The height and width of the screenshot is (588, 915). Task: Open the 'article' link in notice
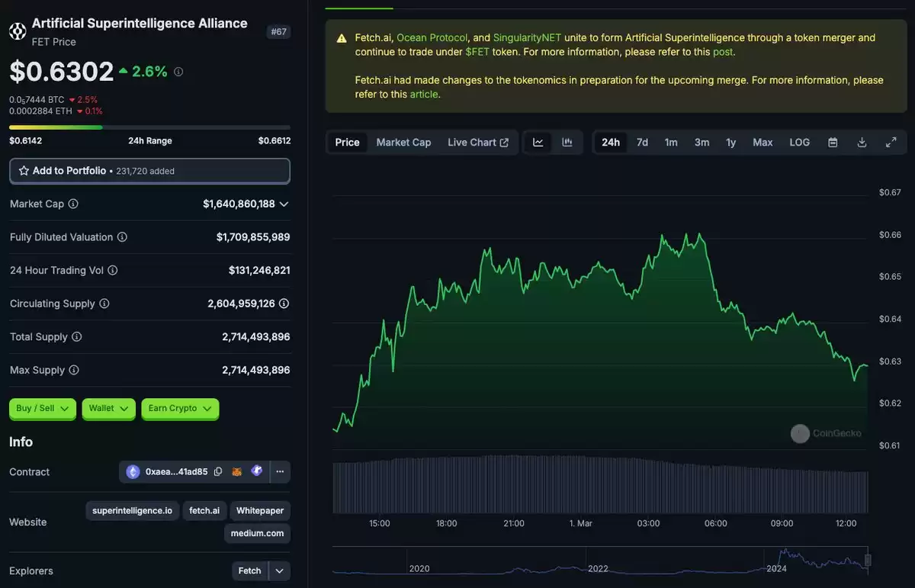[424, 95]
